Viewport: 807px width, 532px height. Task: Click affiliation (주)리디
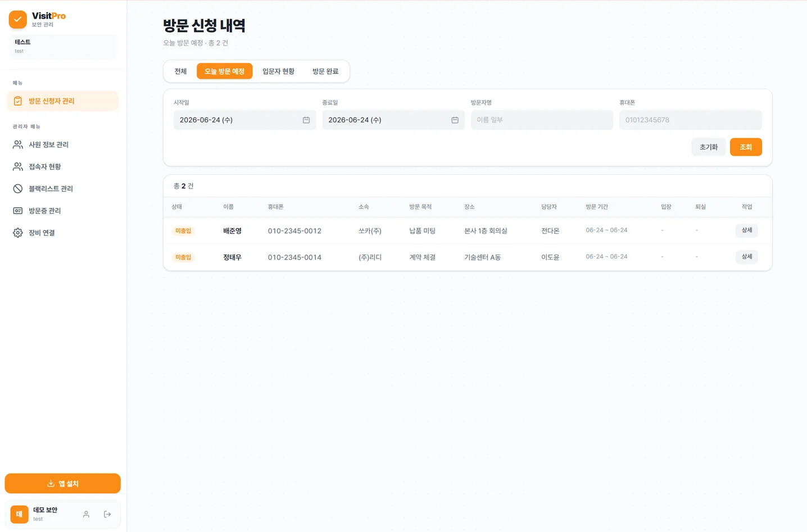(370, 257)
